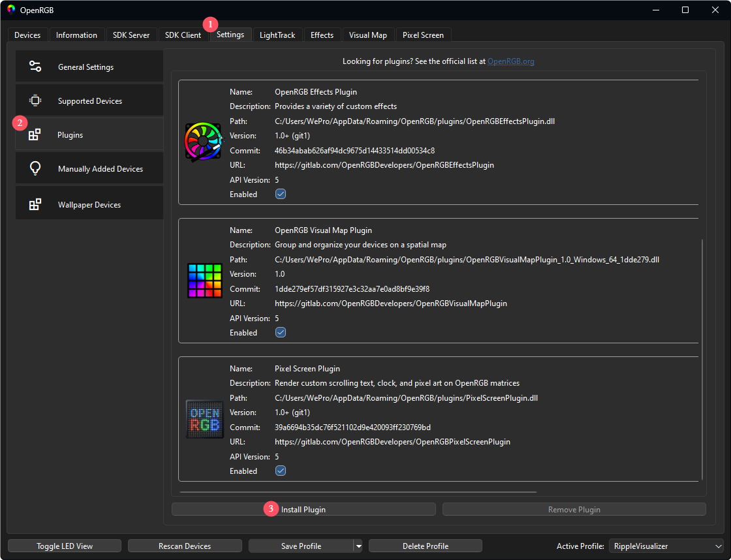Screen dimensions: 731x560
Task: Click the OpenRGB app logo in title bar
Action: (x=11, y=9)
